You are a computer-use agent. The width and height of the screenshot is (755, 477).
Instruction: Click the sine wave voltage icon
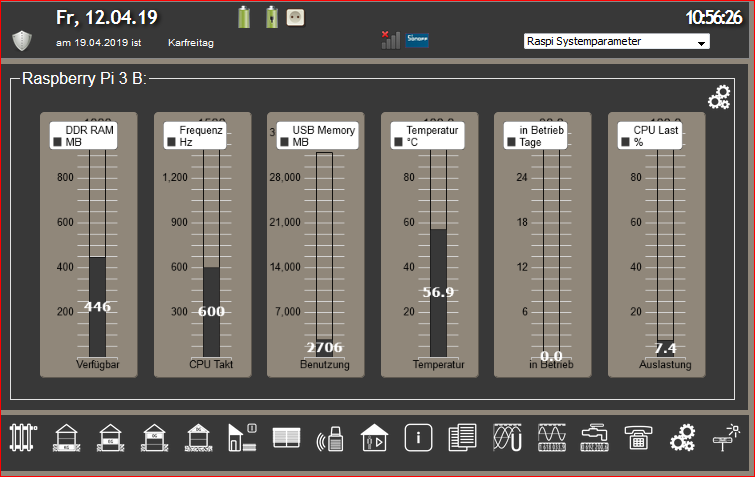click(x=506, y=437)
